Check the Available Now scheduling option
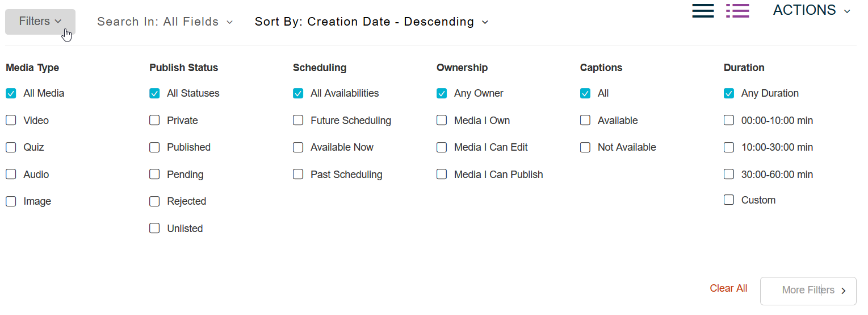The width and height of the screenshot is (868, 315). [298, 147]
